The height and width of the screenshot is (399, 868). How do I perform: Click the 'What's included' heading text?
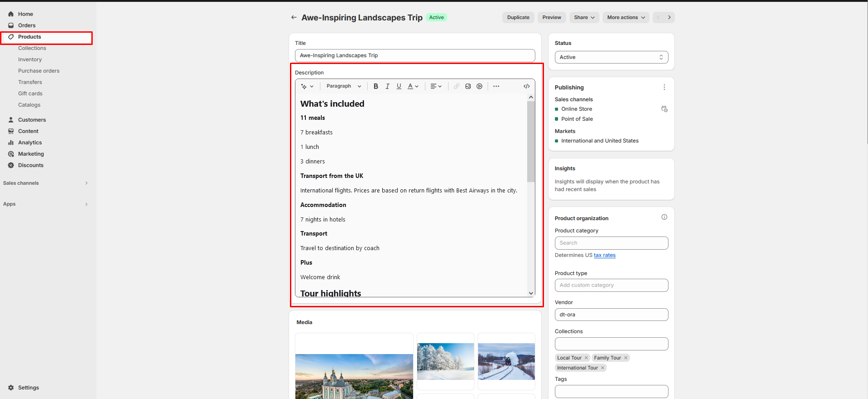click(x=332, y=103)
